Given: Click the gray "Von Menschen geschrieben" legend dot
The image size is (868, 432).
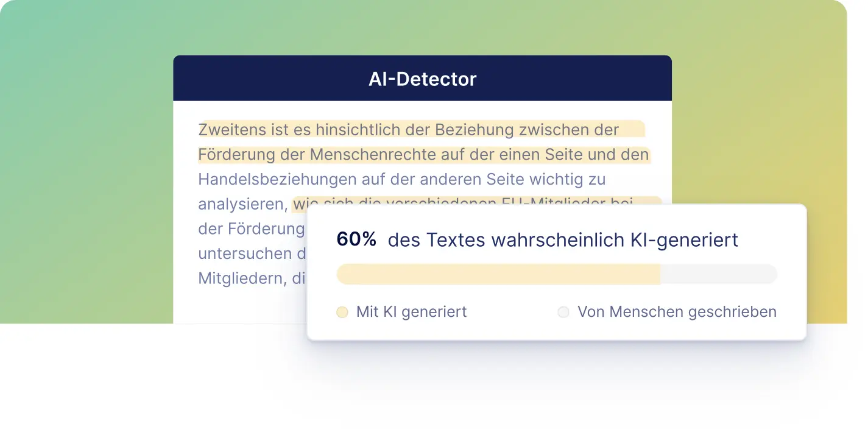Looking at the screenshot, I should [563, 312].
